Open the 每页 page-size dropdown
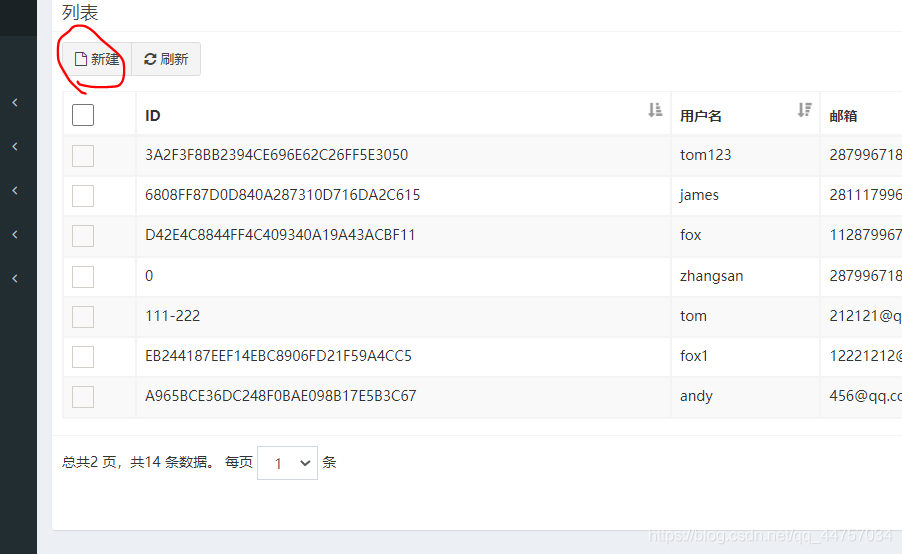The width and height of the screenshot is (902, 554). [x=287, y=463]
